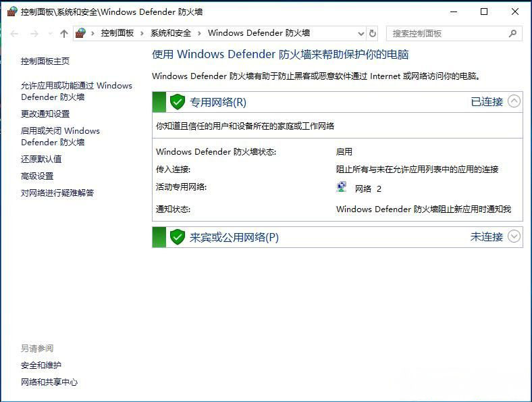Click 已连接 status text
This screenshot has width=532, height=402.
tap(487, 101)
